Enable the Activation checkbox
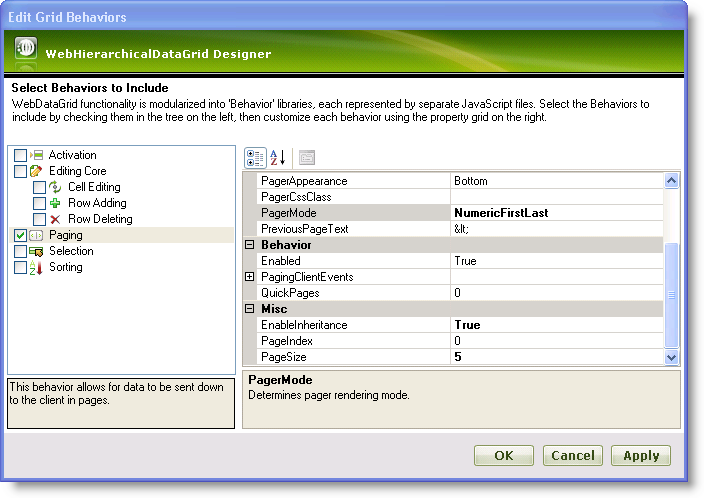The width and height of the screenshot is (704, 498). point(21,155)
